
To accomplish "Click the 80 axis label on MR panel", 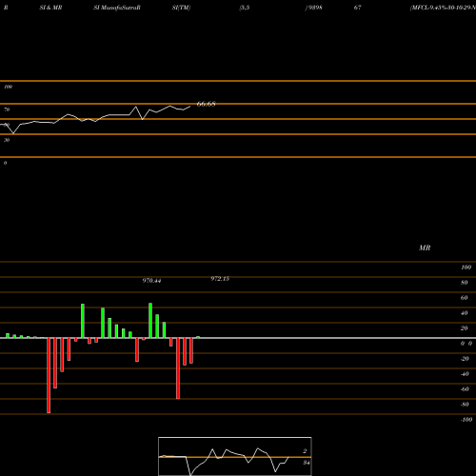I will pos(465,283).
